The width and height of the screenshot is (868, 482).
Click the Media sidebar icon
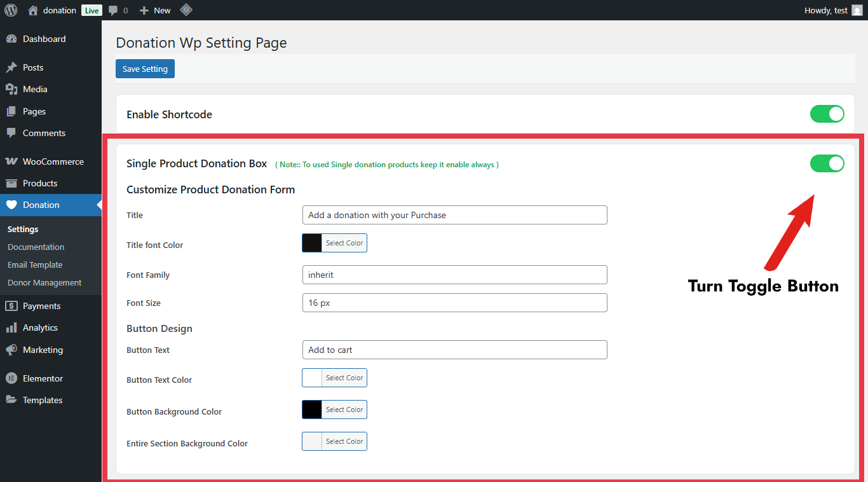11,90
